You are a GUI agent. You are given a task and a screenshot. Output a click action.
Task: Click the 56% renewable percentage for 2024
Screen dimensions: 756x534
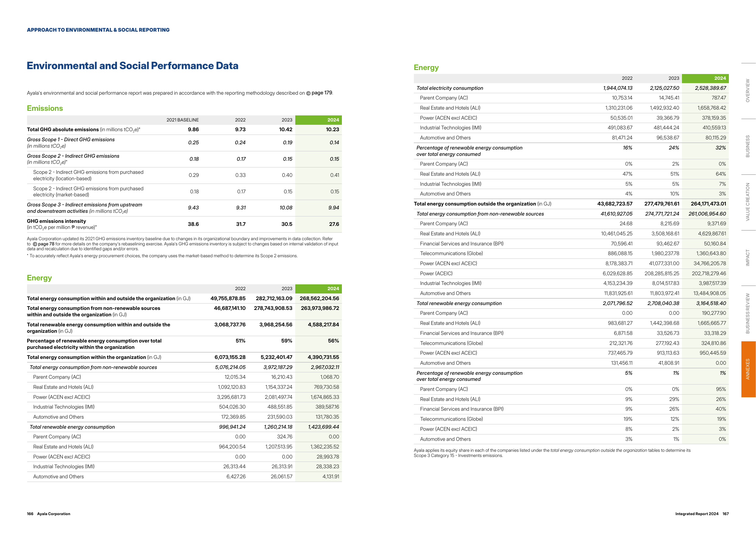(x=333, y=341)
